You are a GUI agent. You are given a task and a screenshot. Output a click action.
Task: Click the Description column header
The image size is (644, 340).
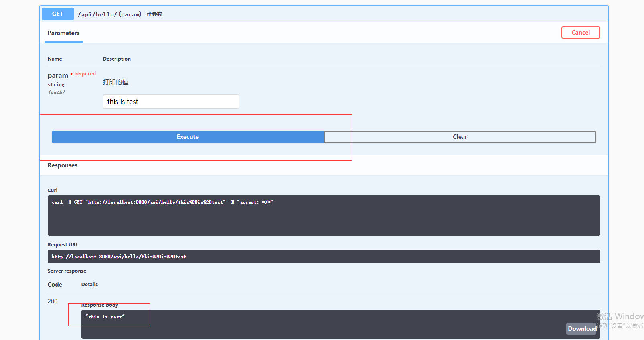click(117, 59)
